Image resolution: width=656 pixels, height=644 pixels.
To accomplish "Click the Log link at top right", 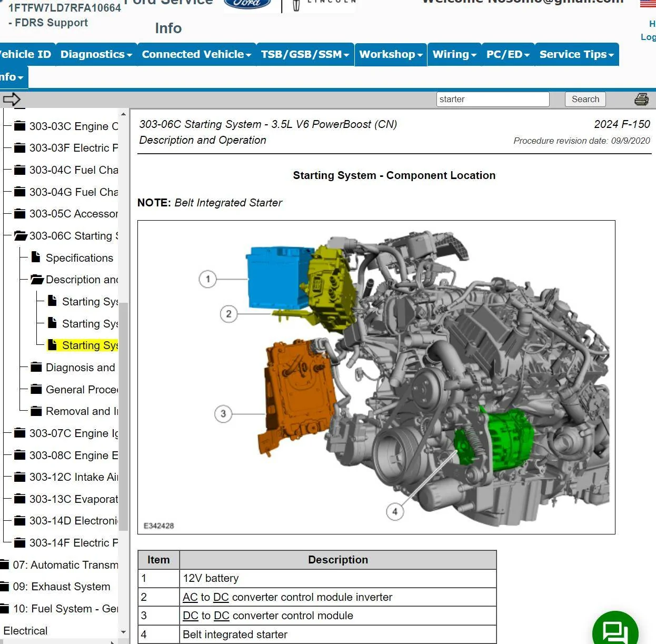I will tap(648, 37).
